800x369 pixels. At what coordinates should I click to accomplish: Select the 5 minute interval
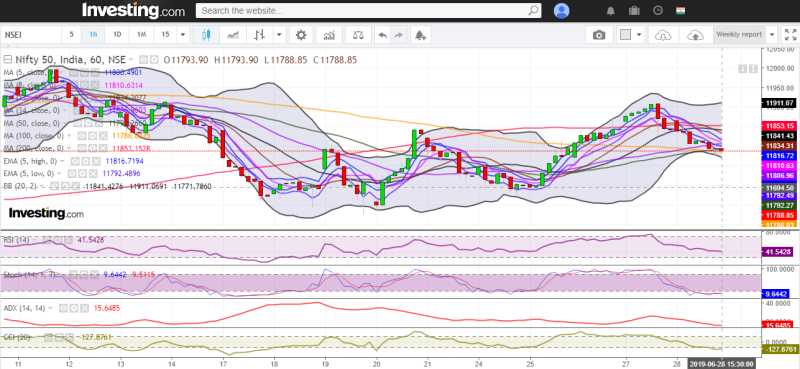(x=71, y=35)
